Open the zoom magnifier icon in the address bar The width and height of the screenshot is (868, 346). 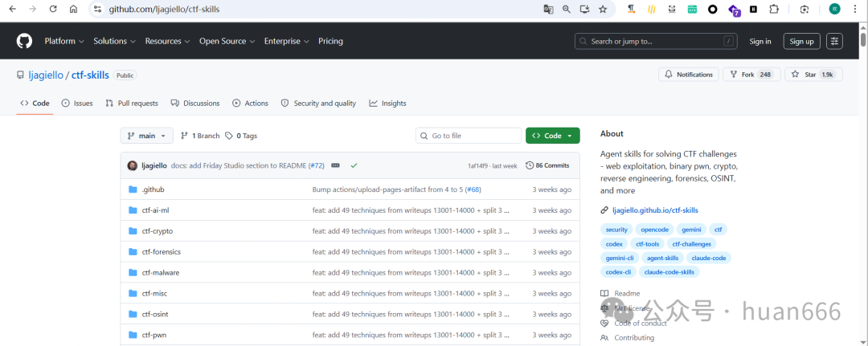pyautogui.click(x=567, y=10)
